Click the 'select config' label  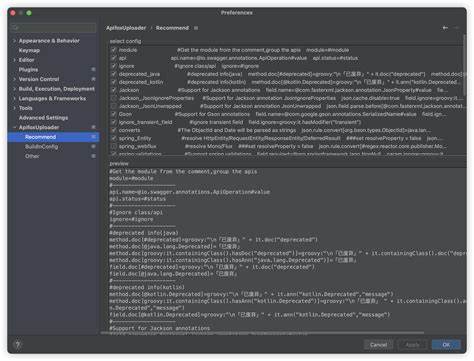(125, 41)
